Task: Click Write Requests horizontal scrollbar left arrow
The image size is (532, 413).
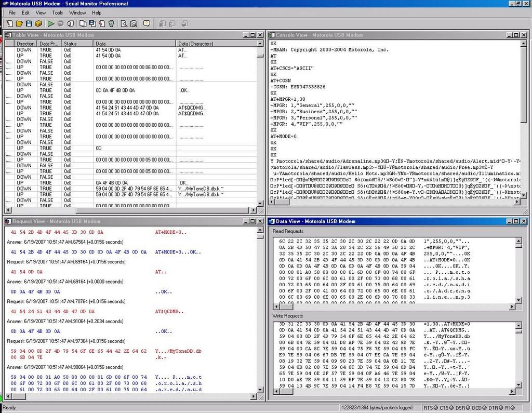Action: point(276,391)
